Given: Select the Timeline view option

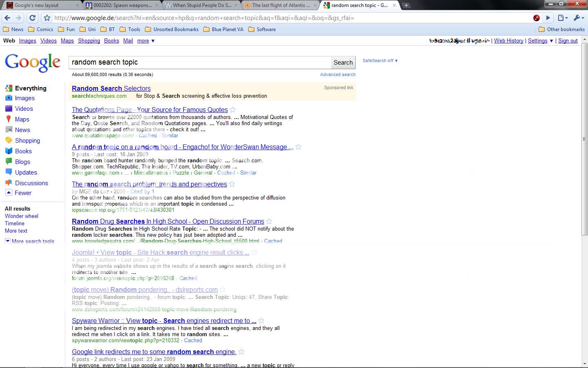Looking at the screenshot, I should (15, 223).
